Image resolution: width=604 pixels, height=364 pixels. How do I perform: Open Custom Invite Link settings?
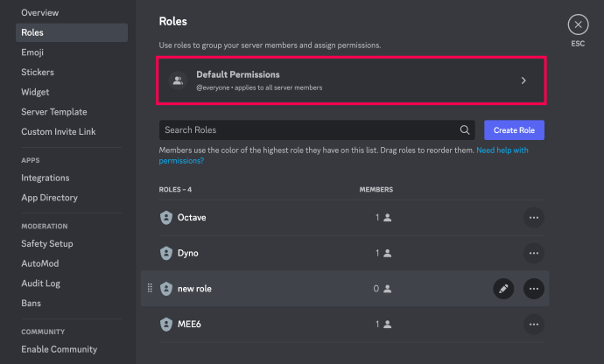point(58,132)
